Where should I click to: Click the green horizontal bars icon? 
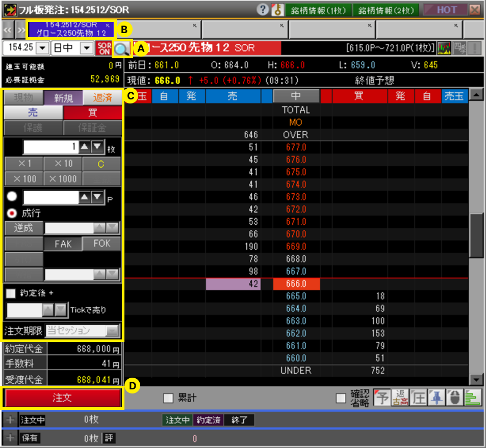pyautogui.click(x=474, y=398)
